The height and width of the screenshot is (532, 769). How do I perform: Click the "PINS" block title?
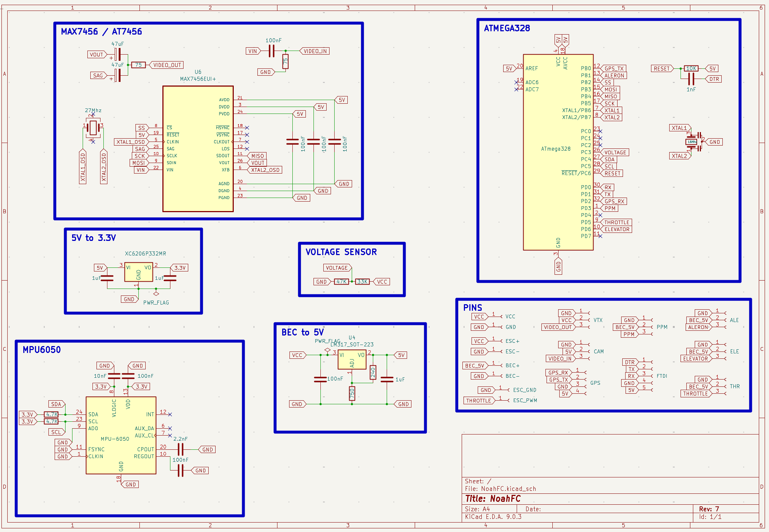(x=473, y=307)
